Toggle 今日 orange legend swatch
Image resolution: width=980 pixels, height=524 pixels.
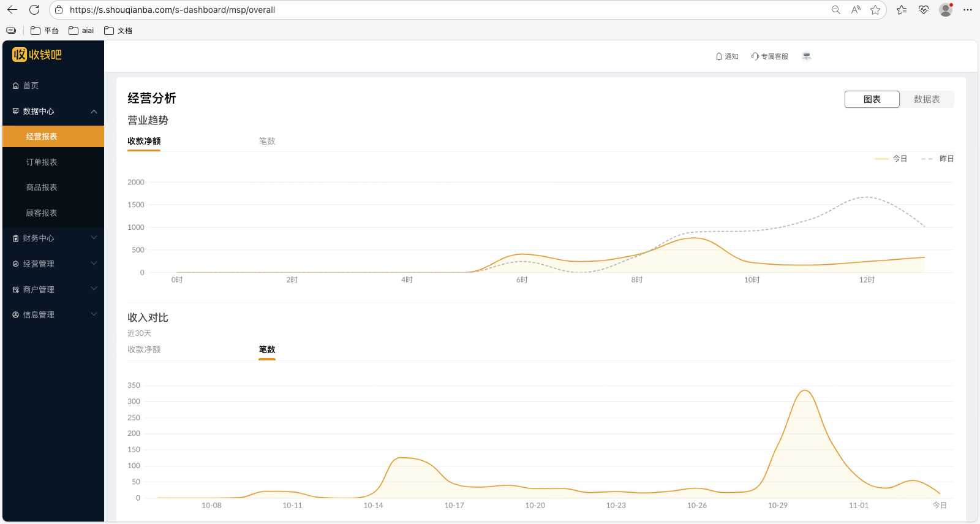tap(881, 159)
